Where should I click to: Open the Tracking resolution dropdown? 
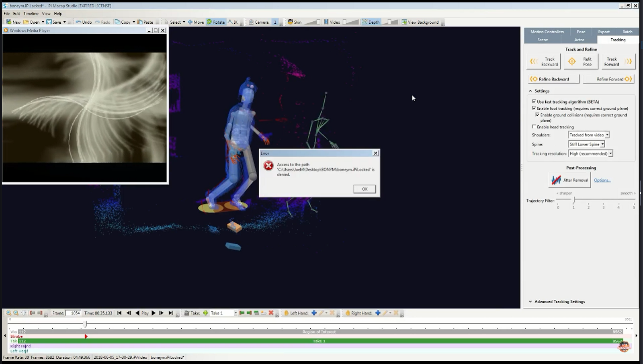[590, 153]
